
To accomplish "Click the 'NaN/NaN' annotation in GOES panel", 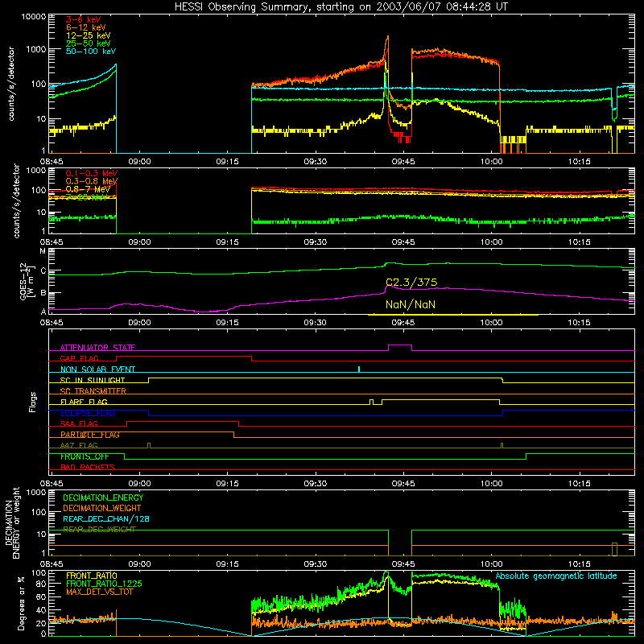I will [411, 304].
